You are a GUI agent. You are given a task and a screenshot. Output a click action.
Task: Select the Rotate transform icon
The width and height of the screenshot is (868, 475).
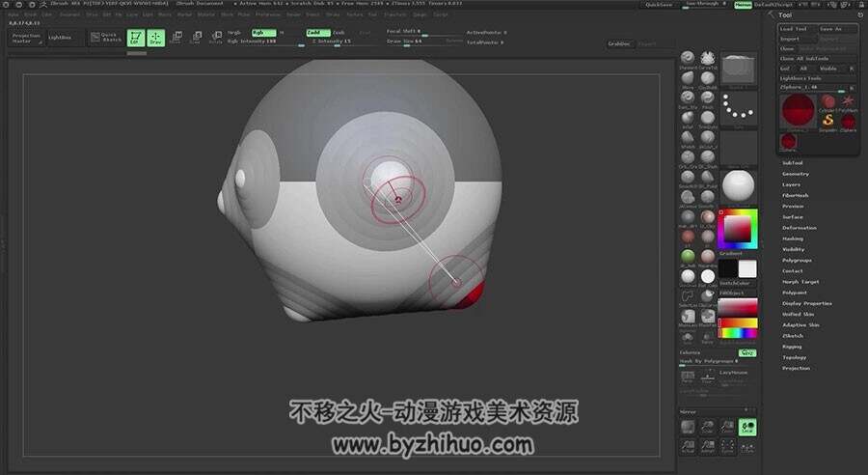[x=216, y=38]
